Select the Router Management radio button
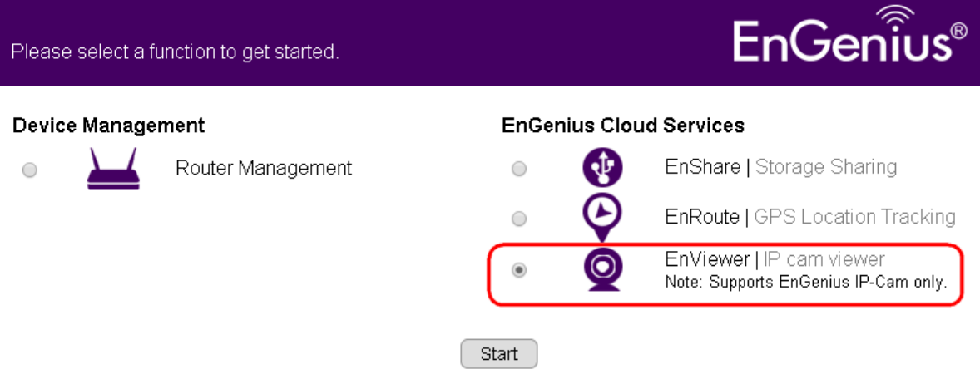This screenshot has width=980, height=379. (x=30, y=170)
